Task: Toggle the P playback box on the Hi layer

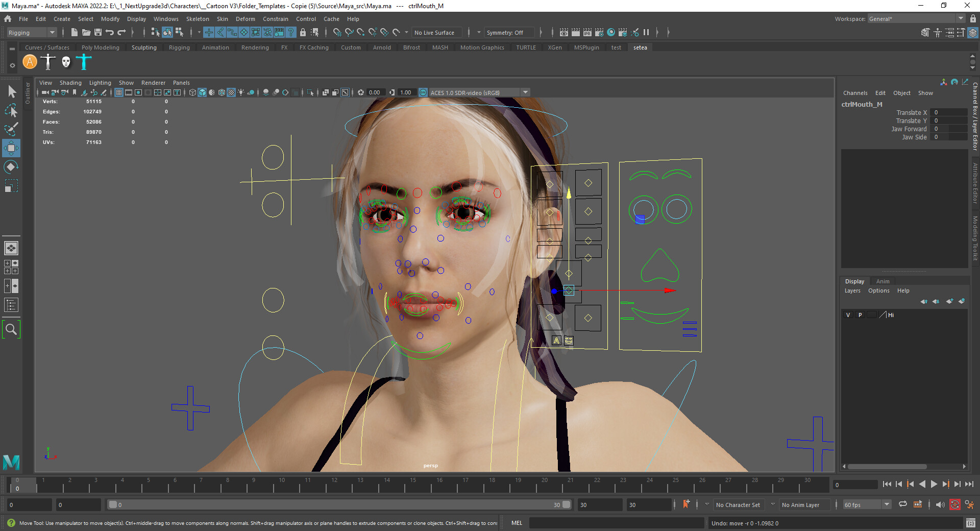Action: tap(859, 315)
